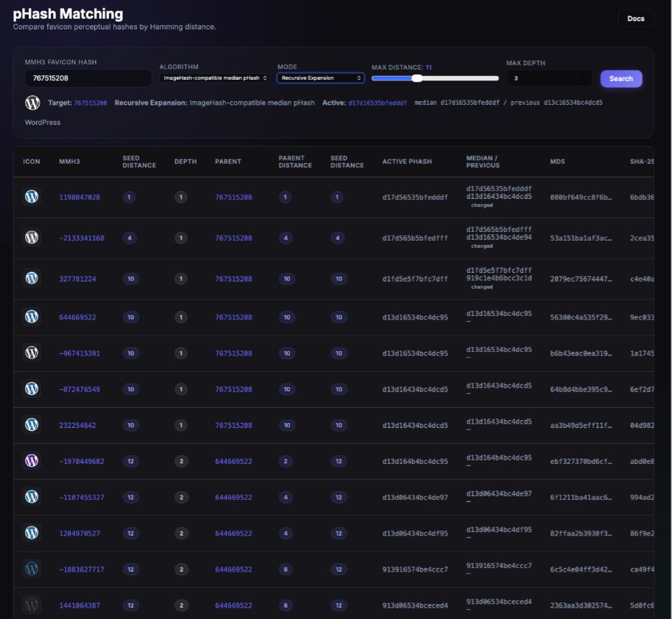Open MMH3 link 1204970527

(80, 534)
